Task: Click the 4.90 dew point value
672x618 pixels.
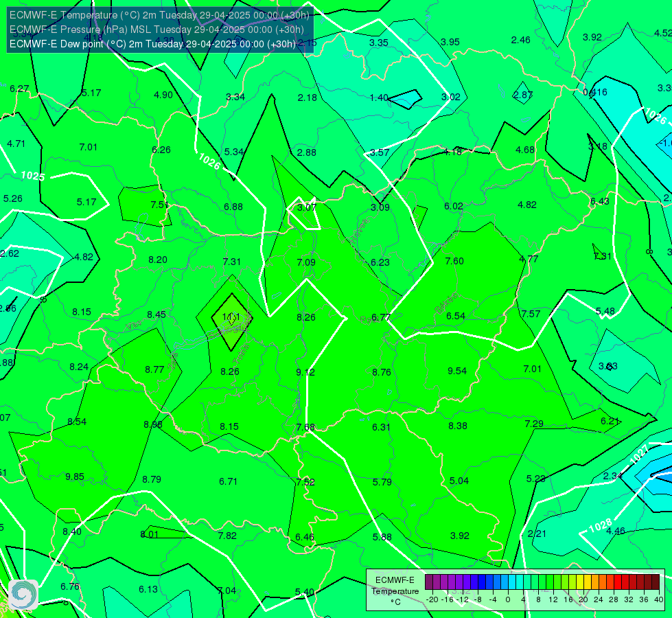Action: (x=163, y=95)
